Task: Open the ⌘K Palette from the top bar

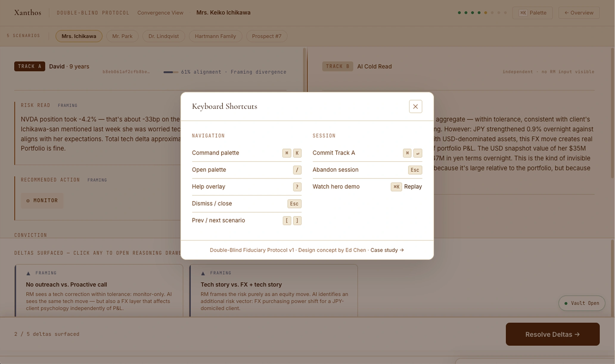Action: coord(532,13)
